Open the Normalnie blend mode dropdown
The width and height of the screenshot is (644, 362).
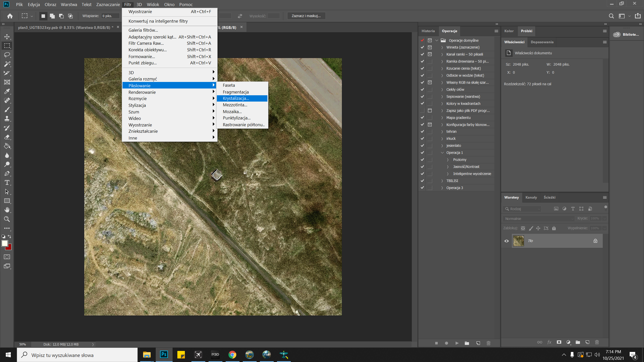[539, 218]
